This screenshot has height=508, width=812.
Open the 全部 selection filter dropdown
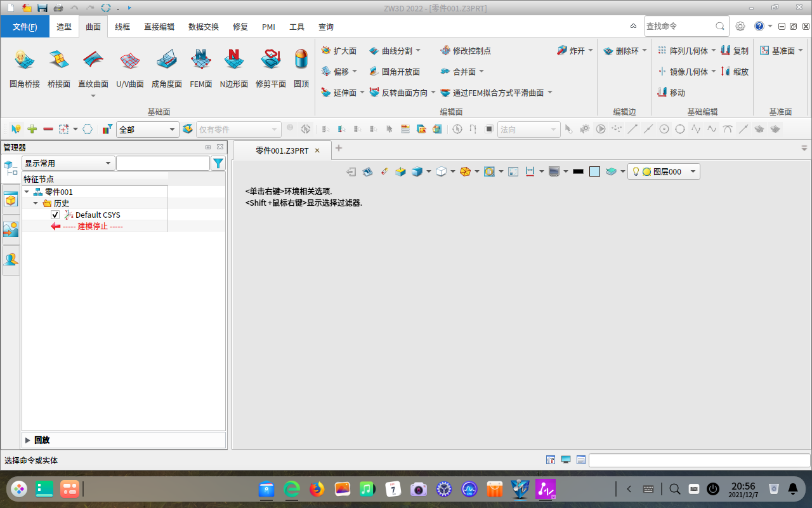coord(171,129)
